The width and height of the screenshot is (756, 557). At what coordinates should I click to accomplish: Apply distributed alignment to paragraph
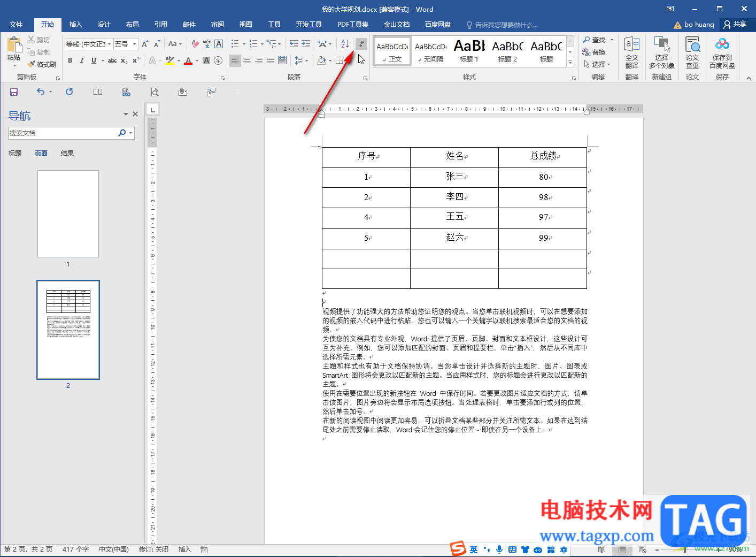[x=282, y=61]
